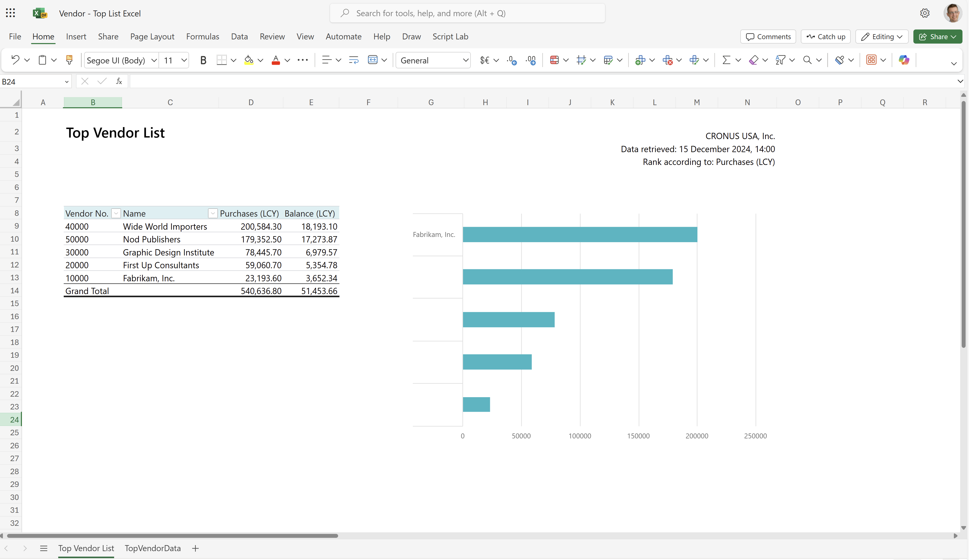Click the Borders icon in ribbon
This screenshot has height=560, width=969.
pyautogui.click(x=221, y=60)
